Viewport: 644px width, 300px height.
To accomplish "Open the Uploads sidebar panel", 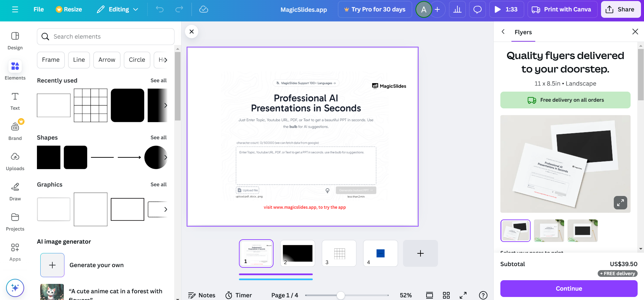I will point(15,161).
